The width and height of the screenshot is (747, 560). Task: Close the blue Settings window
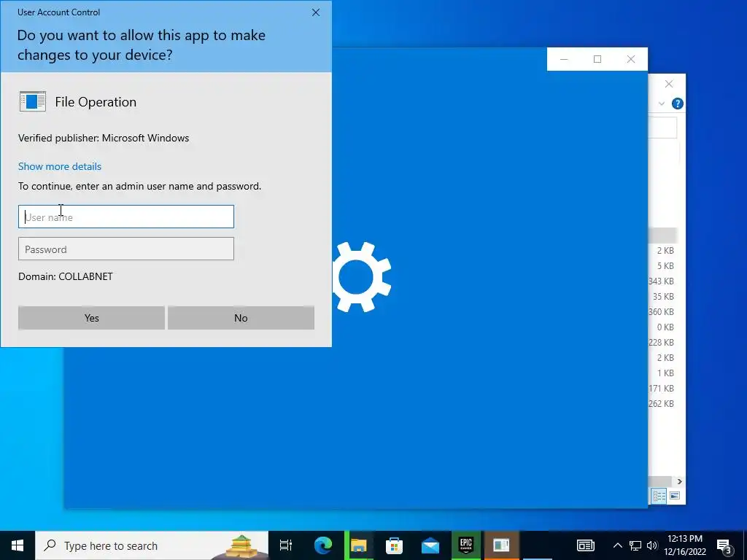(631, 59)
